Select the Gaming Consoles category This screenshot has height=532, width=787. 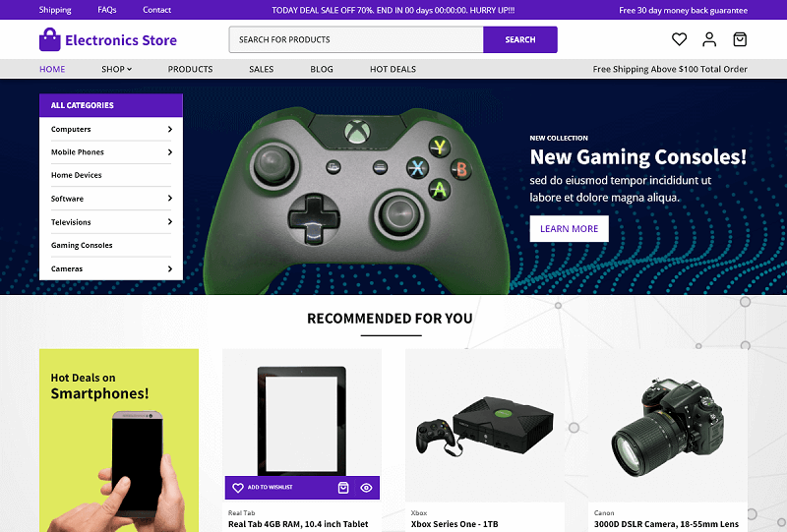[82, 245]
